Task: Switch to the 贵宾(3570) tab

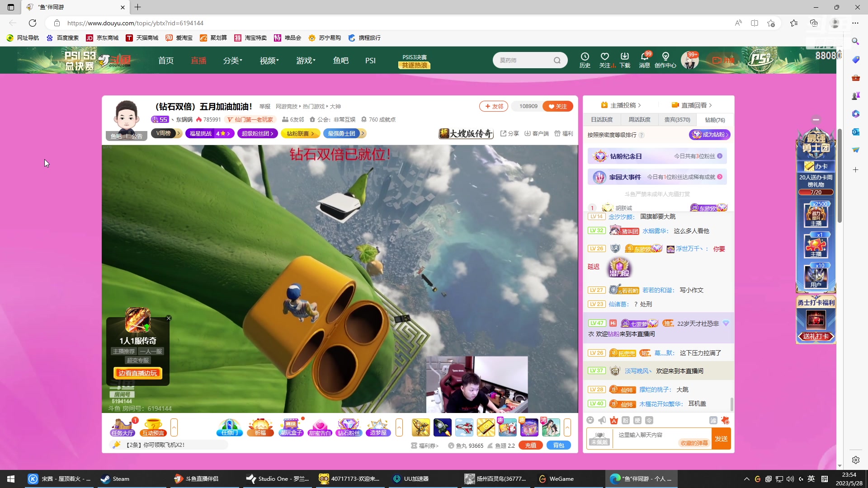Action: click(x=677, y=119)
